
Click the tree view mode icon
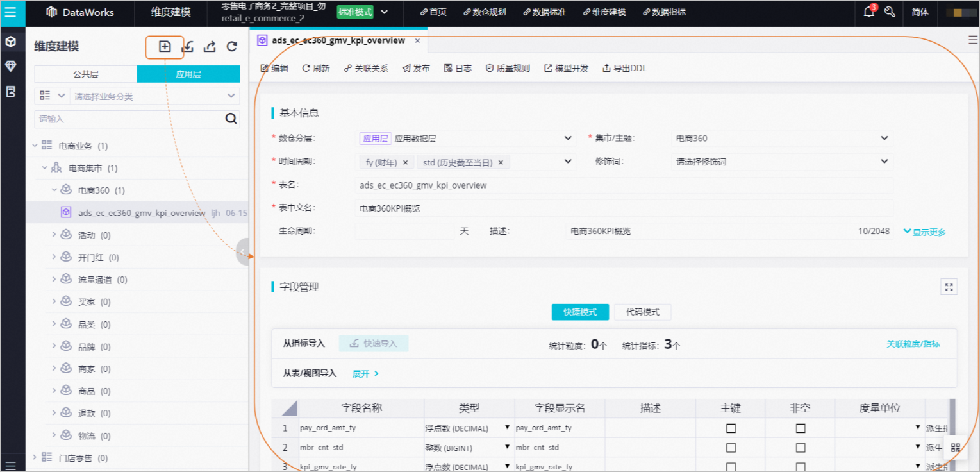pos(45,96)
